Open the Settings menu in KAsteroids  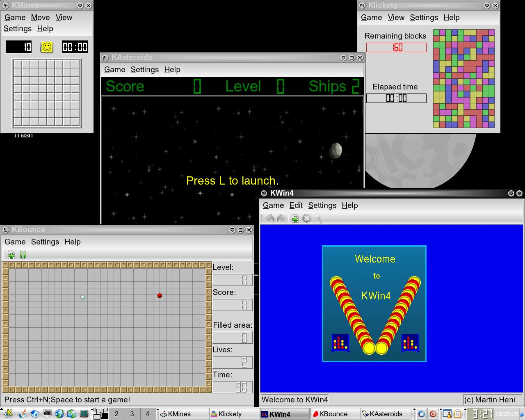[144, 70]
